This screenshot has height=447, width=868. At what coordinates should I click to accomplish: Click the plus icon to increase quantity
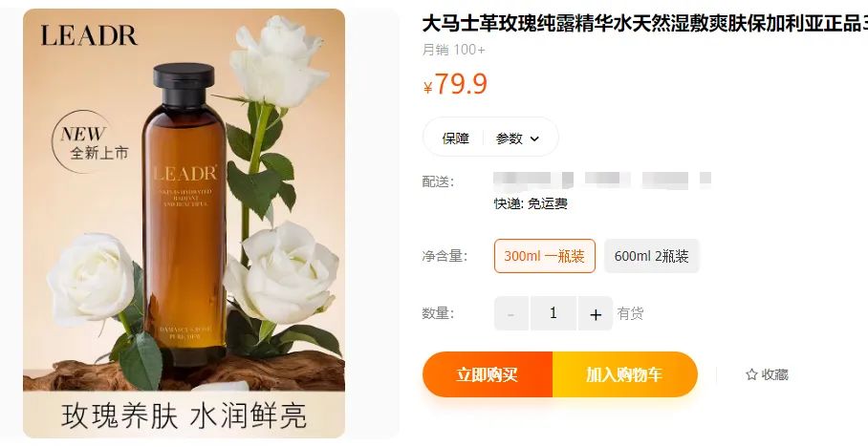point(596,313)
